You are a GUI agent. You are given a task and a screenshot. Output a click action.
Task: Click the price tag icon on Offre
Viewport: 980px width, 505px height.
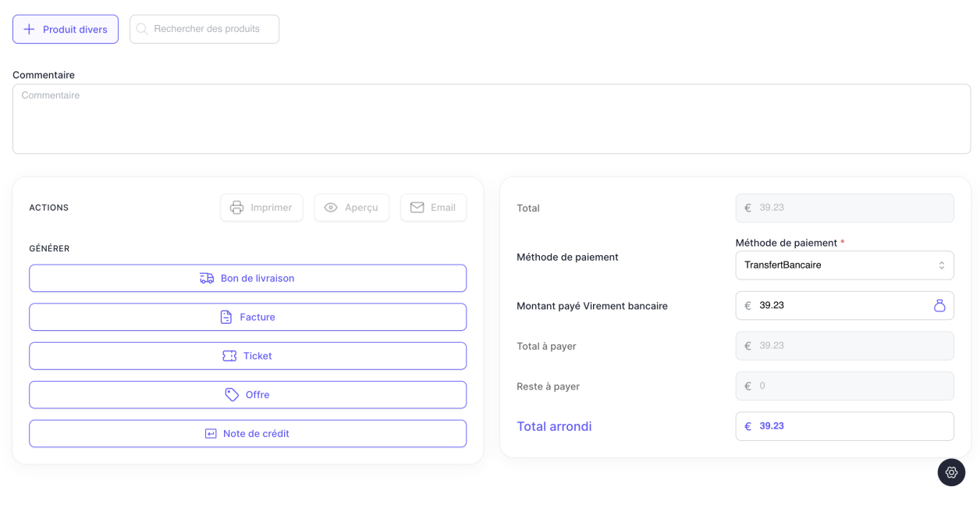[230, 395]
